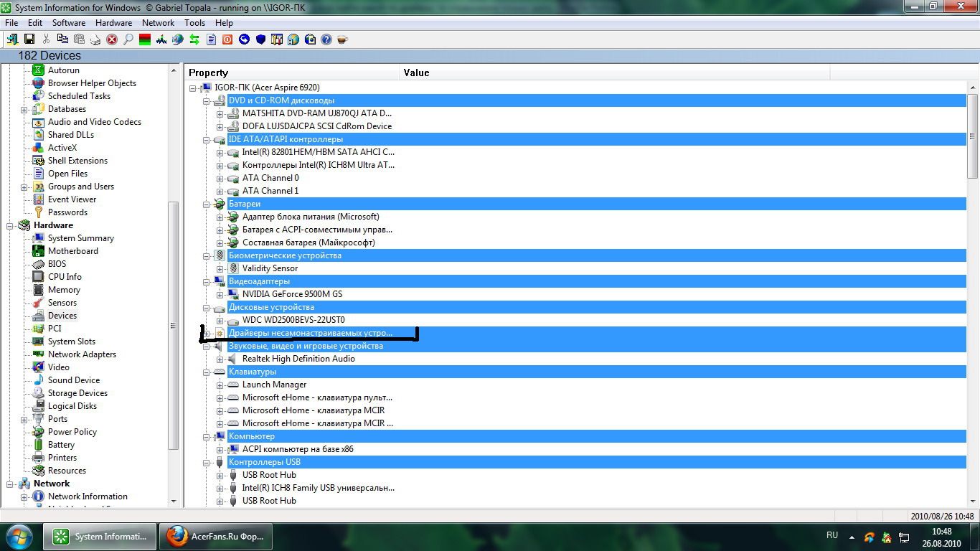This screenshot has width=980, height=551.
Task: Click the sidebar tree scroll-down arrow
Action: (174, 501)
